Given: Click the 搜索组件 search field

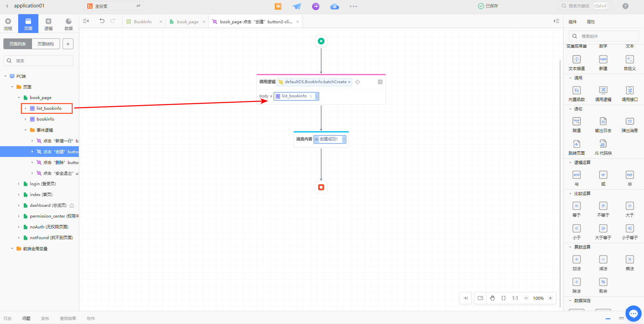Looking at the screenshot, I should coord(604,36).
